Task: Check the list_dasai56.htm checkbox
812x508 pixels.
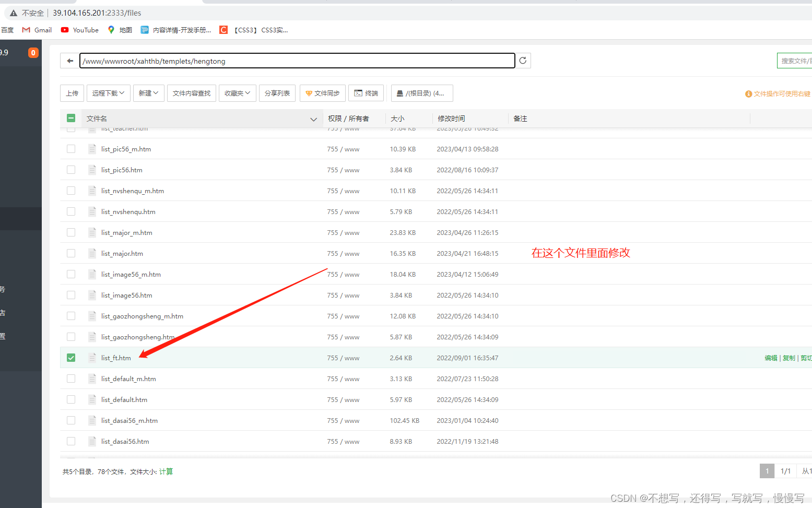Action: [x=71, y=441]
